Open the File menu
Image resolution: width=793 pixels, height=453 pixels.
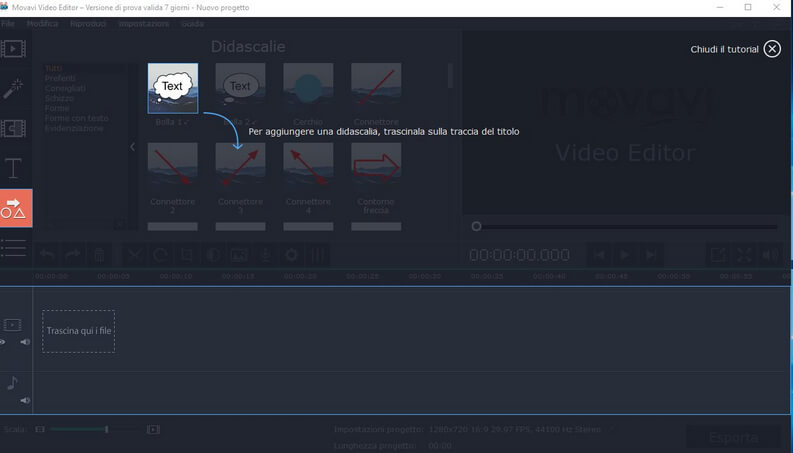(x=8, y=24)
